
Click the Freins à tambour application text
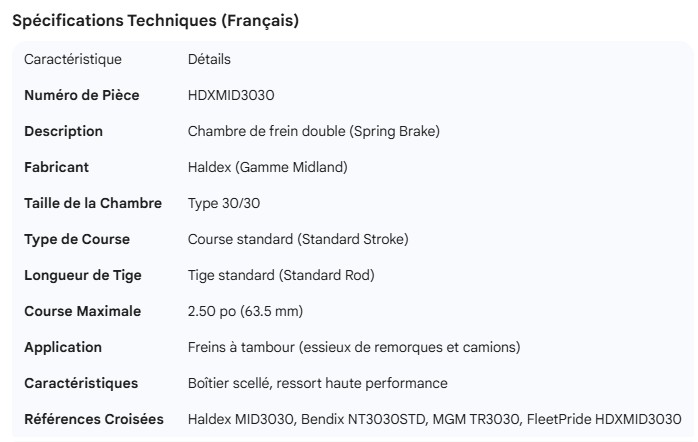(x=354, y=347)
